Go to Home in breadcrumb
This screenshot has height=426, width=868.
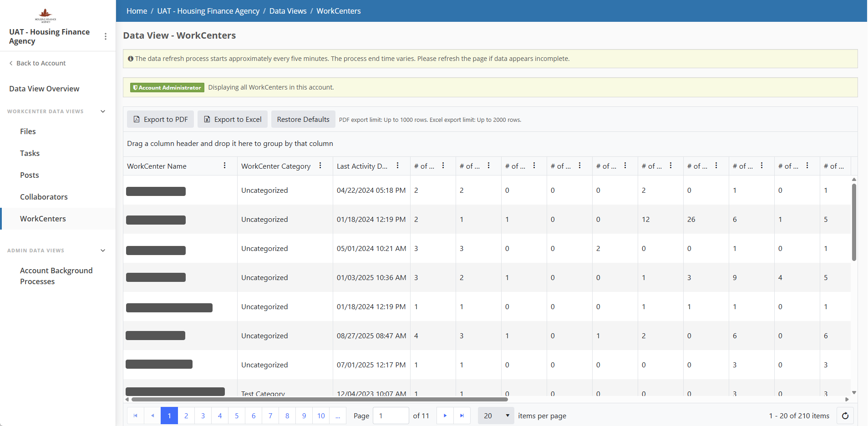(137, 11)
